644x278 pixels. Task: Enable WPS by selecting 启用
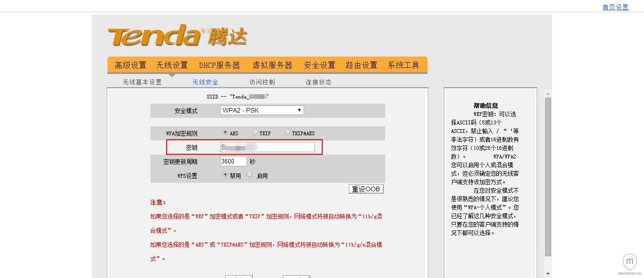point(249,175)
